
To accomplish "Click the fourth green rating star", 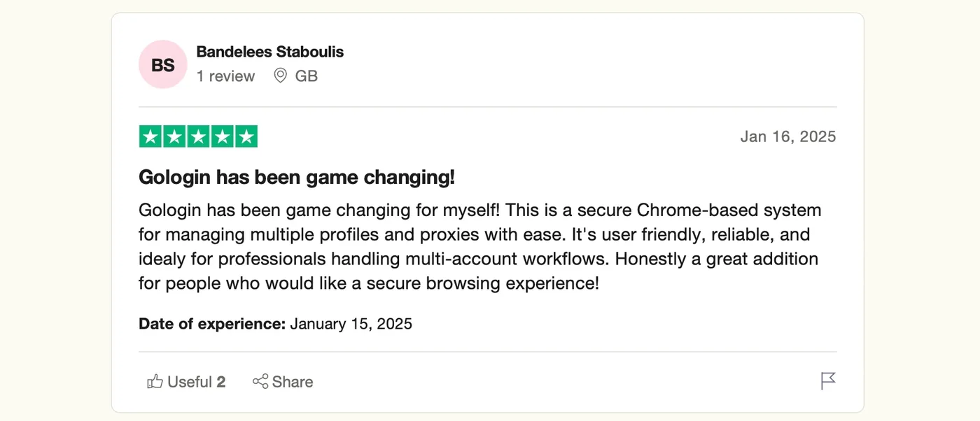I will point(222,136).
